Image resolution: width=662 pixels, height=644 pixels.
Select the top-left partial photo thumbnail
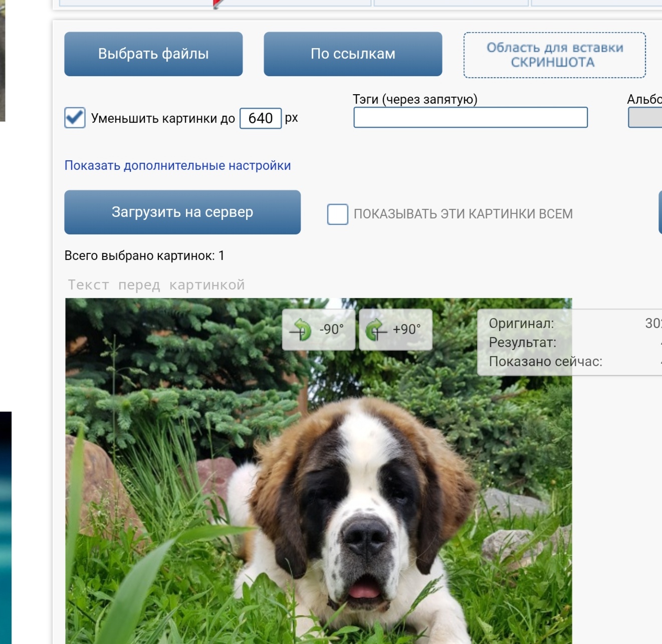click(3, 61)
